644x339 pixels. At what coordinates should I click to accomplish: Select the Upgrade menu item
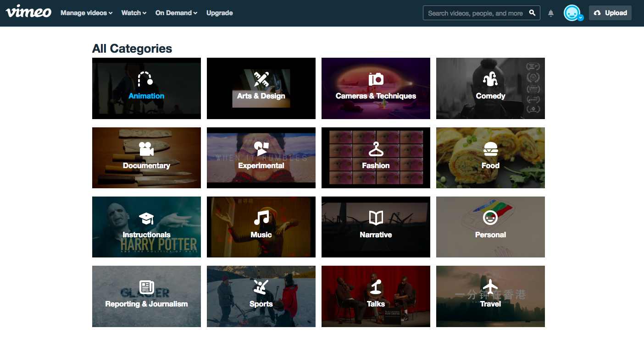click(x=219, y=13)
